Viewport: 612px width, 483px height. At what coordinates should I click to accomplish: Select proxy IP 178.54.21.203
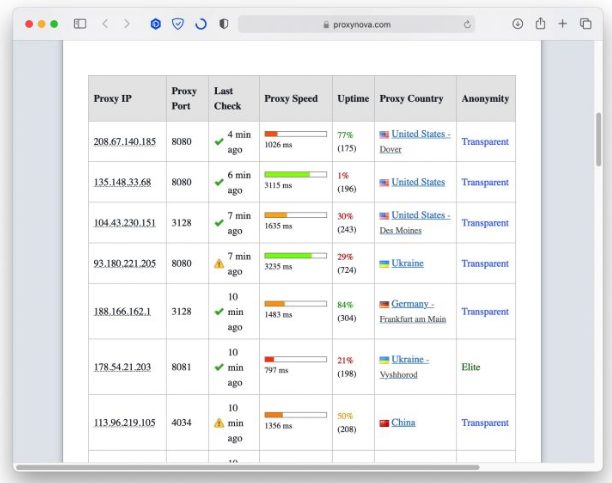[122, 367]
